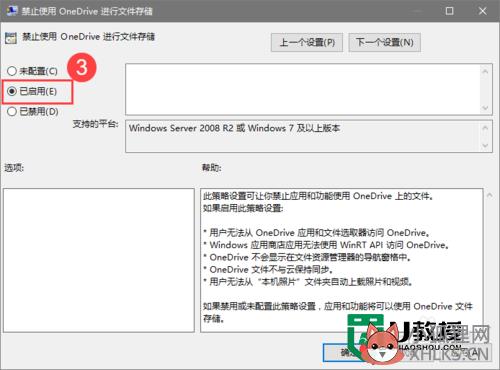500x370 pixels.
Task: Click the WinRT API help bullet
Action: [326, 245]
